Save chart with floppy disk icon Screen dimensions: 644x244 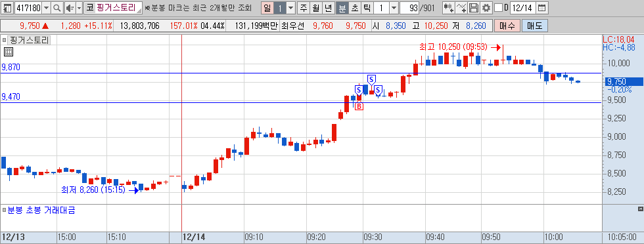(x=474, y=7)
